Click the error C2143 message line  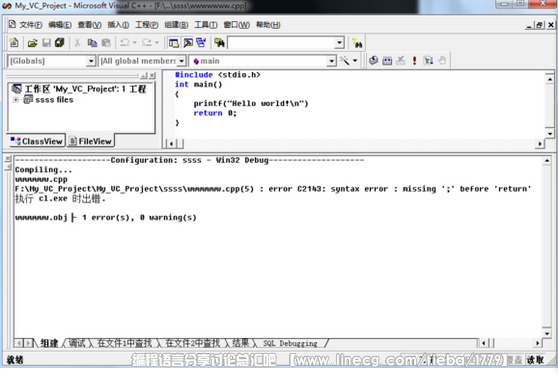pyautogui.click(x=273, y=189)
